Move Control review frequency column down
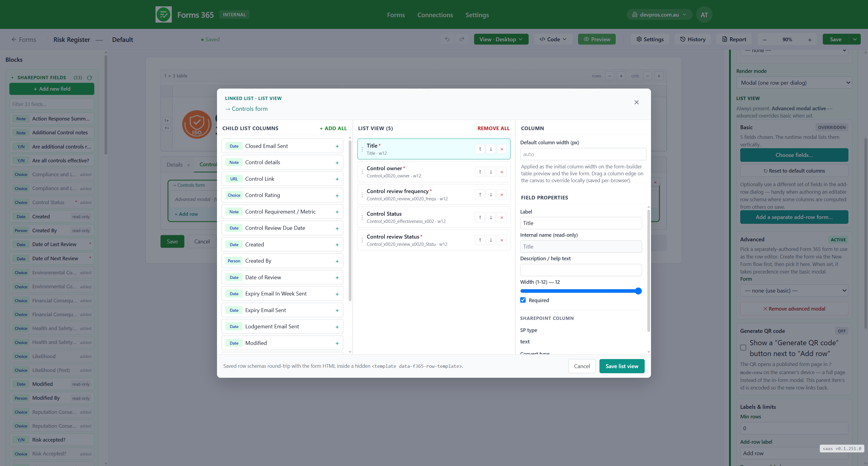The height and width of the screenshot is (466, 868). click(x=491, y=195)
